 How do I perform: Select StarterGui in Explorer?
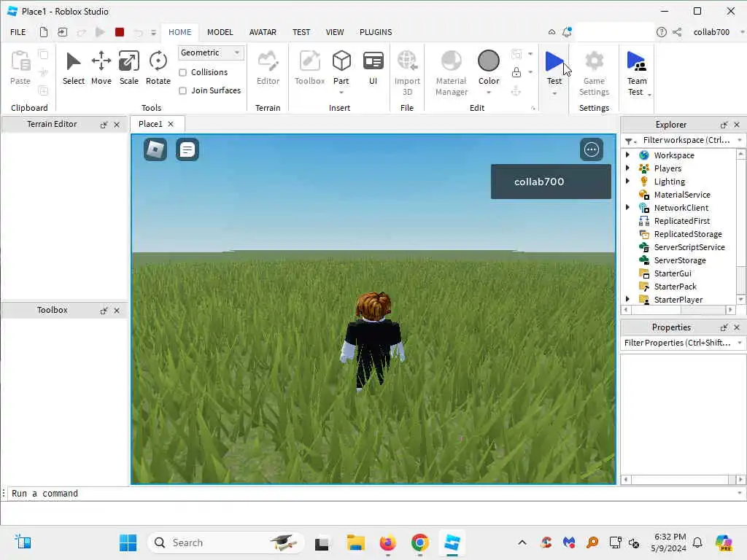(x=672, y=273)
